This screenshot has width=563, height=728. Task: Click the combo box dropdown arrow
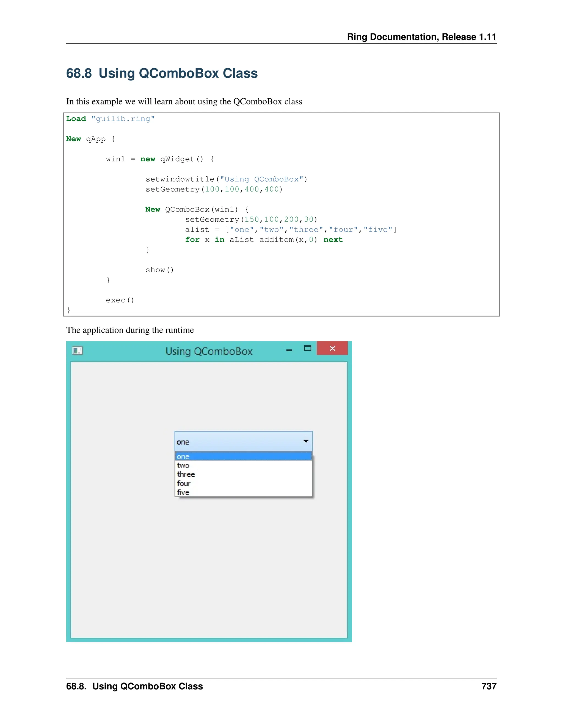[306, 441]
